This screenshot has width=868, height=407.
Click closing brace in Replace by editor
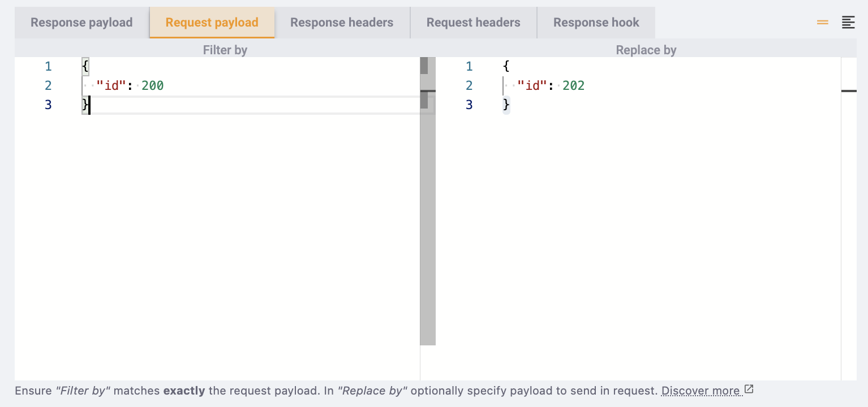click(x=506, y=105)
